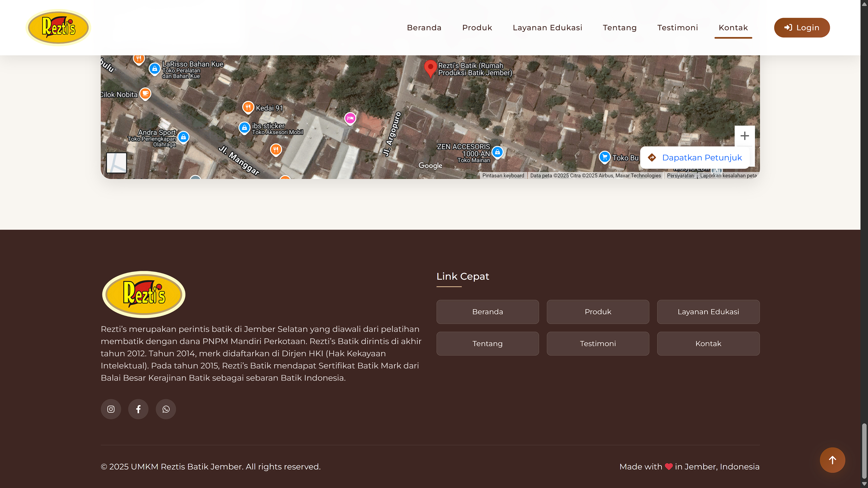Go to Layanan Edukasi in navbar
The image size is (868, 488).
(x=547, y=28)
